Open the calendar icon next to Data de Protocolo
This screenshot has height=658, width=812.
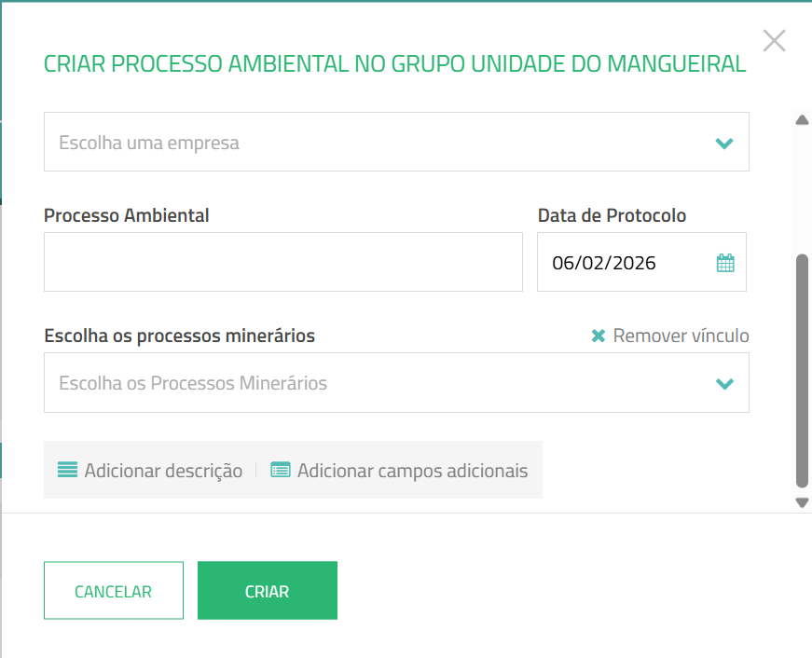(728, 262)
